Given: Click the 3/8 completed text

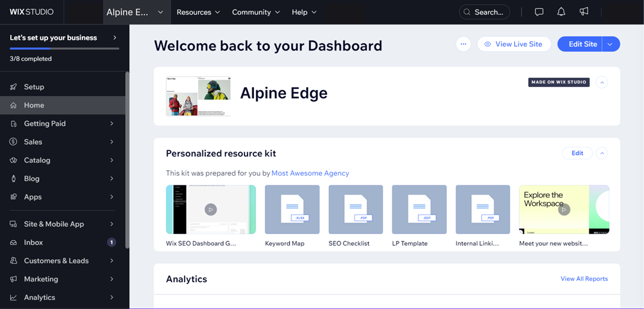Looking at the screenshot, I should pyautogui.click(x=31, y=59).
